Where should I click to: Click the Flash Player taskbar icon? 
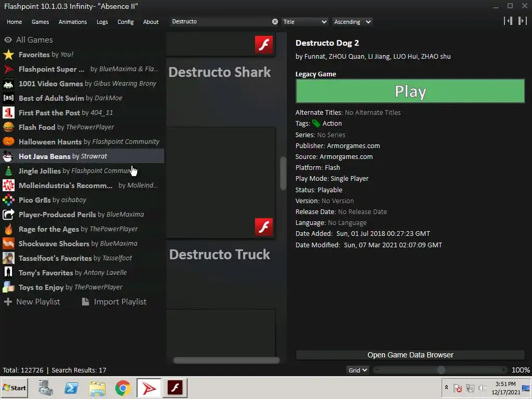(x=175, y=388)
